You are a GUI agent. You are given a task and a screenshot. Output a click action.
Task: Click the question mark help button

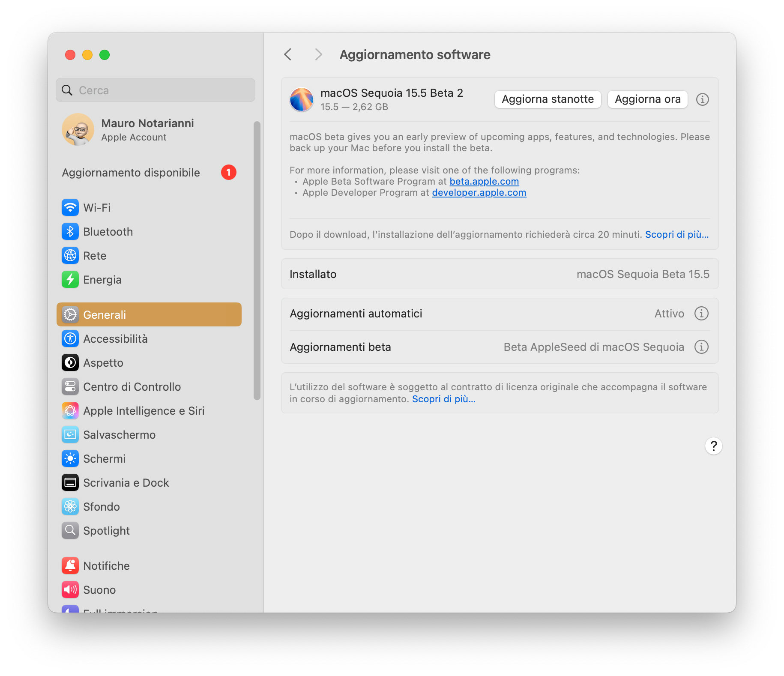[714, 446]
